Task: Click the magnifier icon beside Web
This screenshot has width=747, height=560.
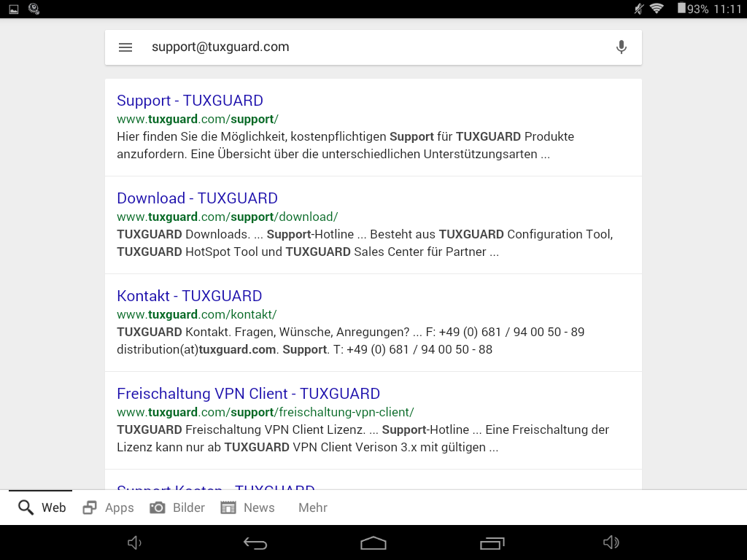Action: [26, 507]
